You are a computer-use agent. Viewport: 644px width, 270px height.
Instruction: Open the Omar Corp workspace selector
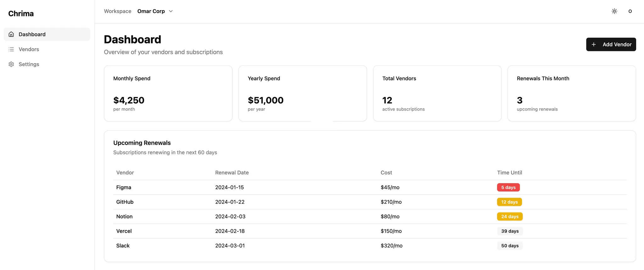pyautogui.click(x=155, y=11)
